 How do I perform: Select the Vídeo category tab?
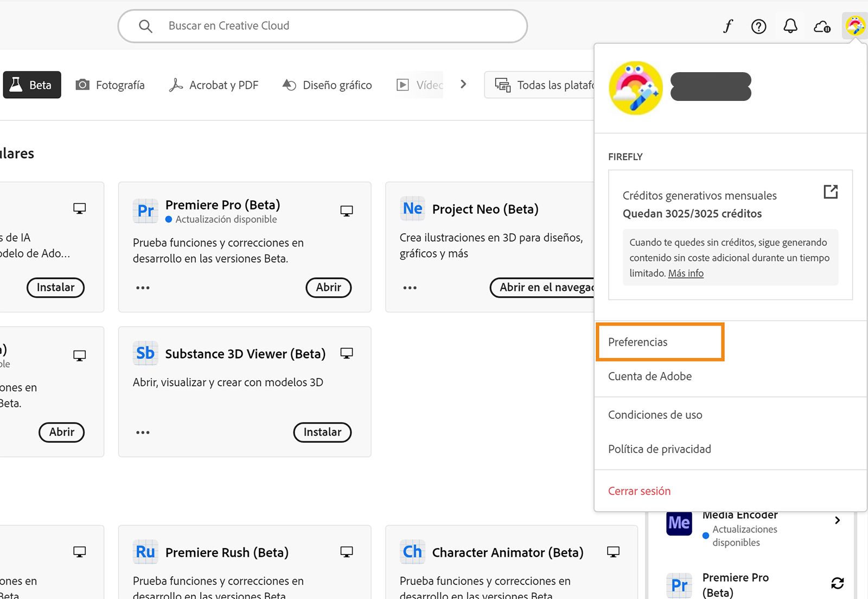click(420, 85)
